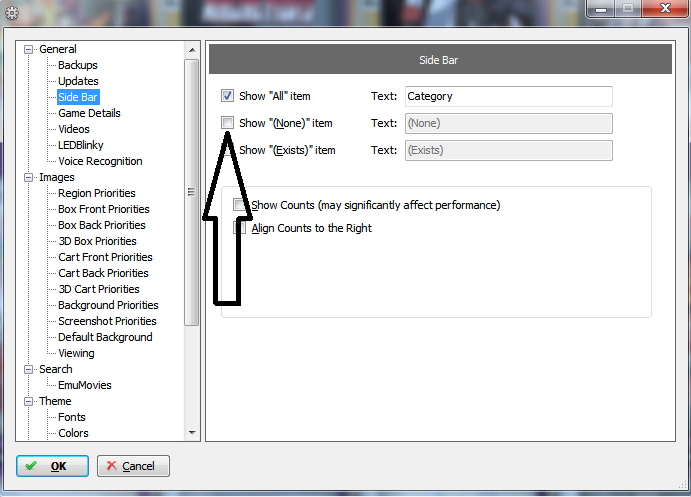Click the "Align Counts to the Right" label

click(311, 228)
